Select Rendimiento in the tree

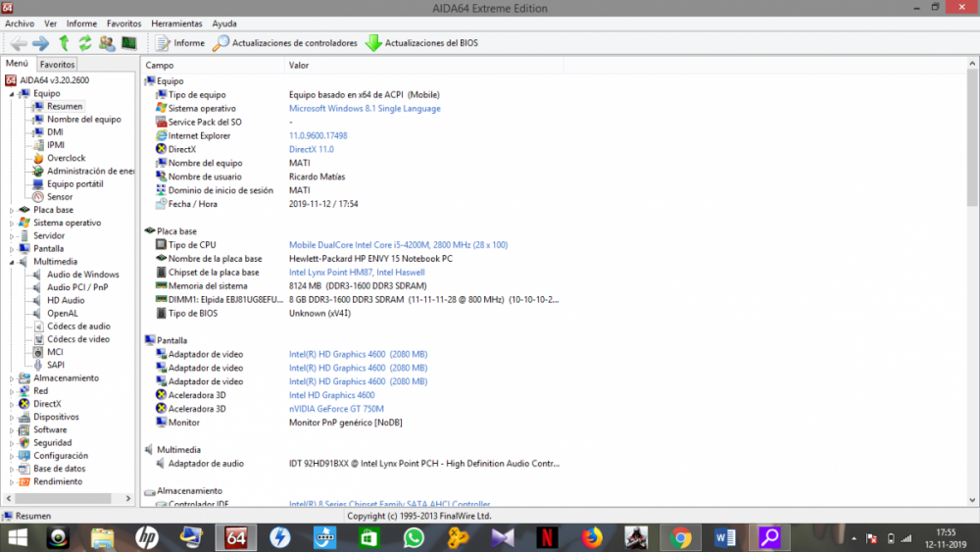58,481
